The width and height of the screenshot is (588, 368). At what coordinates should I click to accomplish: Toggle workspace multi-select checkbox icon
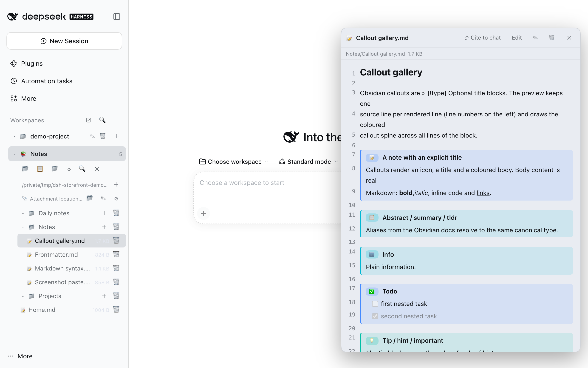(89, 120)
